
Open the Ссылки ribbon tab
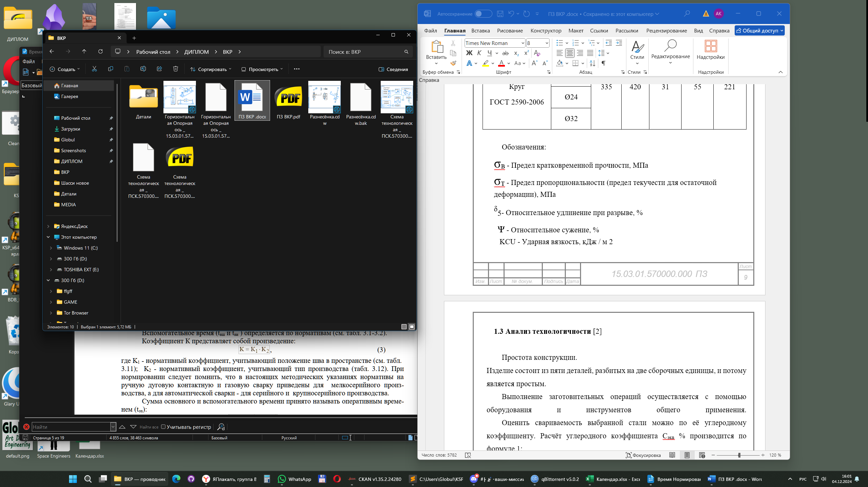coord(599,30)
